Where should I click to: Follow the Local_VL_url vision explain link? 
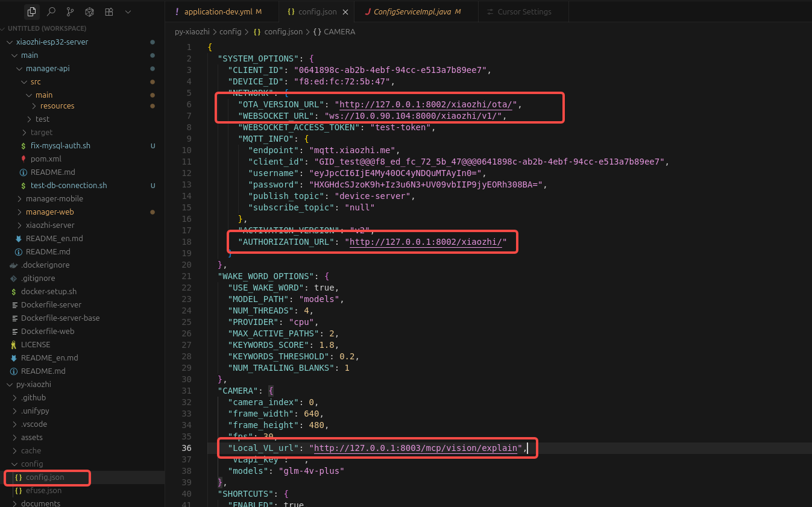(416, 448)
